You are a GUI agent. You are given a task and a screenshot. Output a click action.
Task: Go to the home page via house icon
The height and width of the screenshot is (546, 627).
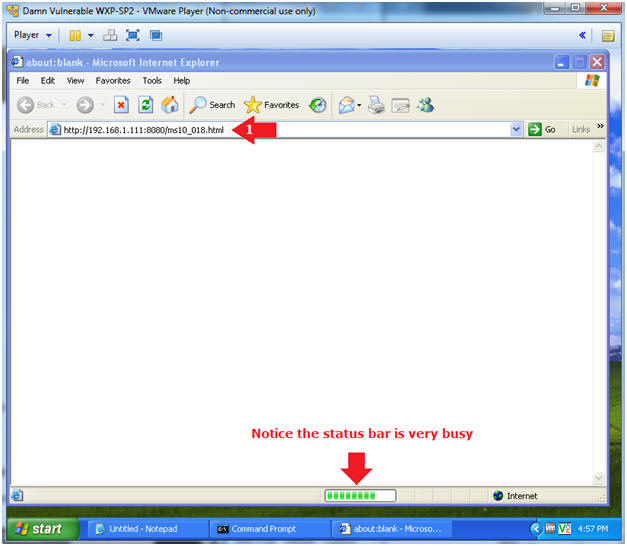coord(170,105)
